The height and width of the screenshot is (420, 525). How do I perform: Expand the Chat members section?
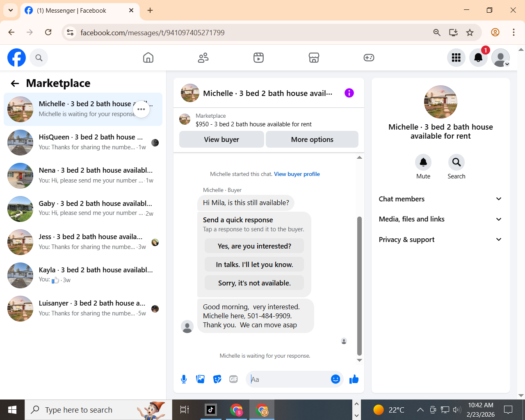[x=441, y=199]
